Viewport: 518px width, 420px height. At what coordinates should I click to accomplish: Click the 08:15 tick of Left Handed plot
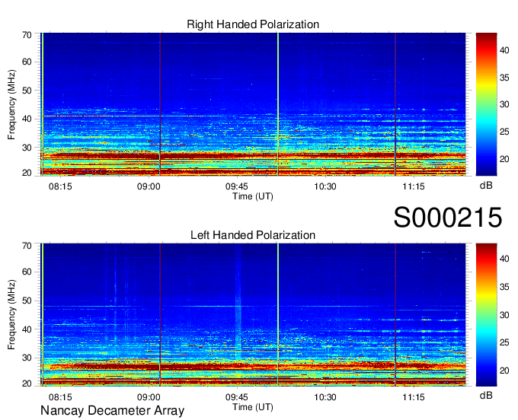coord(60,397)
